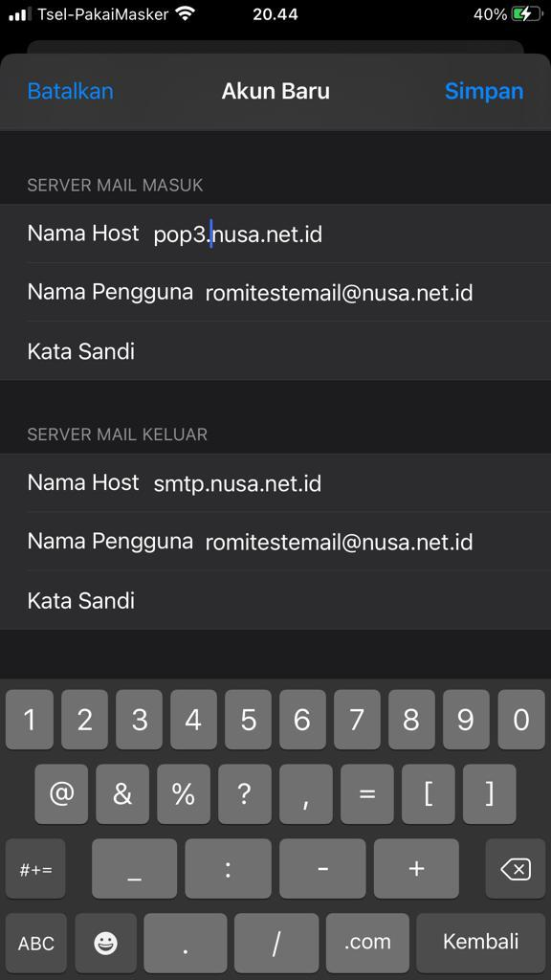
Task: Edit incoming server host pop3.nusa.net.id field
Action: [x=275, y=234]
